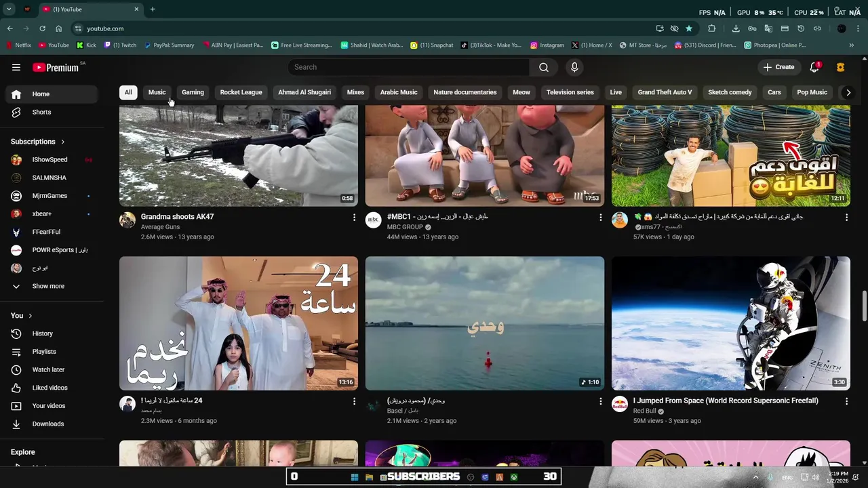This screenshot has width=868, height=488.
Task: Open the tab search dropdown in the browser
Action: pyautogui.click(x=9, y=9)
